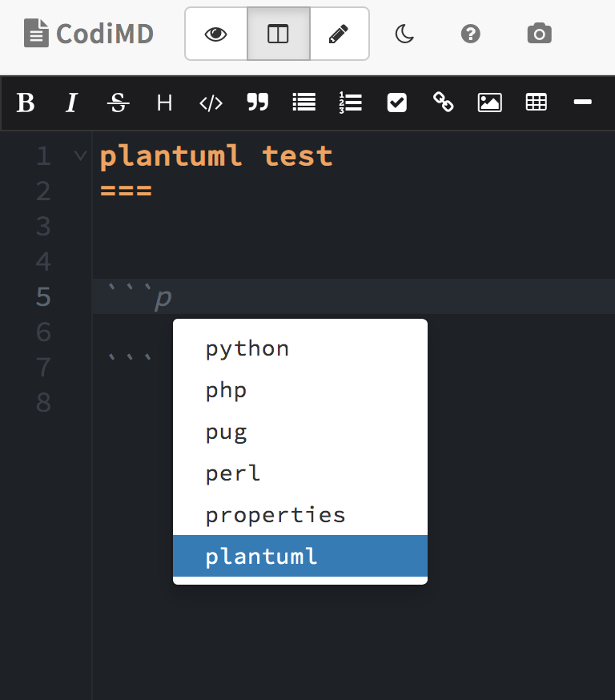Click the CodiMD logo
Image resolution: width=615 pixels, height=700 pixels.
tap(88, 34)
